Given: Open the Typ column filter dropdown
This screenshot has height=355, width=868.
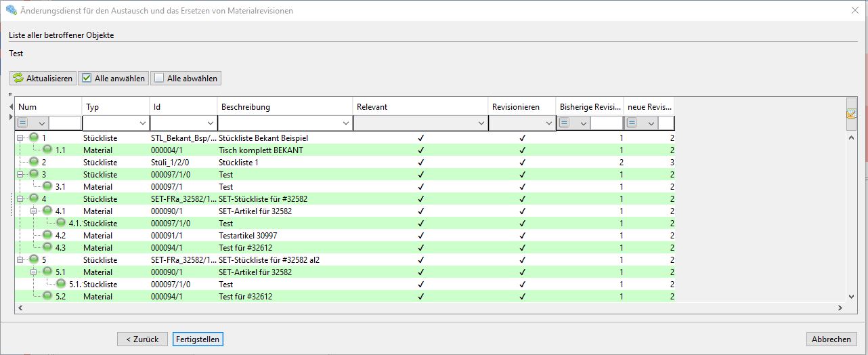Looking at the screenshot, I should tap(142, 123).
